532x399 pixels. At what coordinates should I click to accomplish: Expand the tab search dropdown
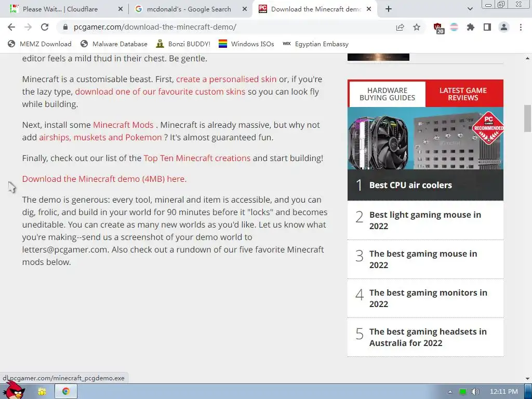470,9
